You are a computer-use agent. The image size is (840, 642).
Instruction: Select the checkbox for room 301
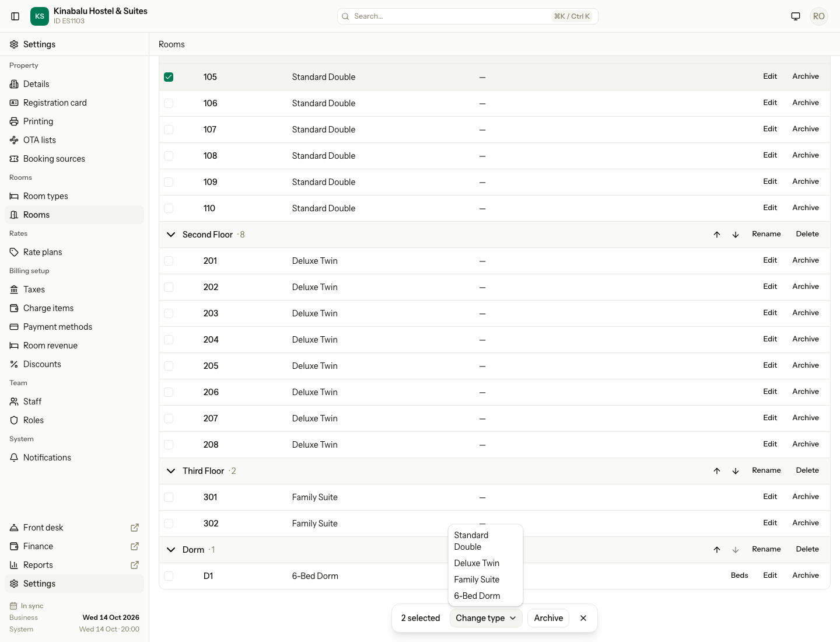click(169, 497)
